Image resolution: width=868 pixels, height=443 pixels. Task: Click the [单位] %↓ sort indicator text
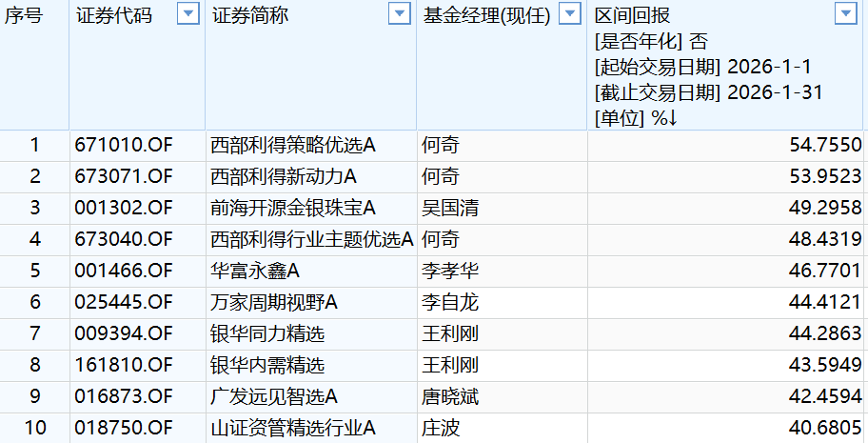click(x=636, y=117)
